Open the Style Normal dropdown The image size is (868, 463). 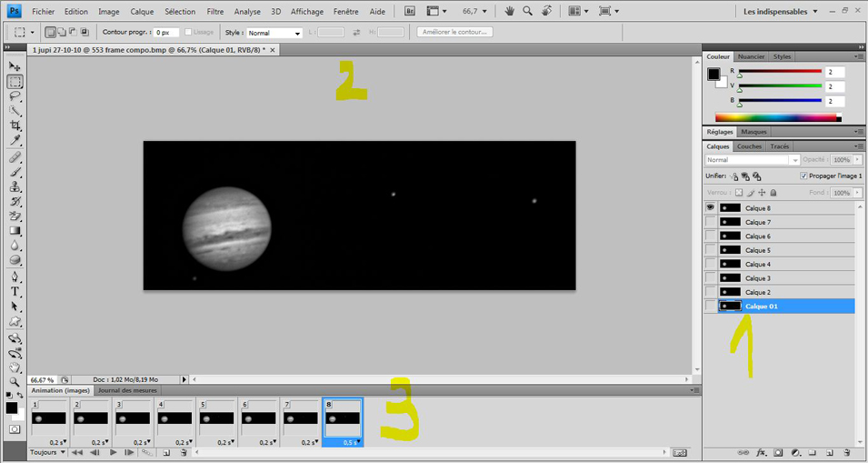(274, 33)
